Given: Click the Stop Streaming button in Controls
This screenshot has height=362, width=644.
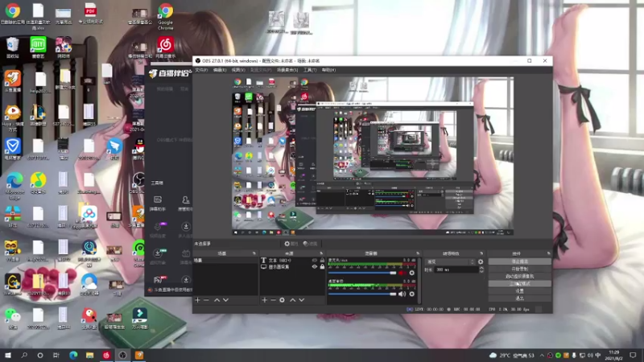Looking at the screenshot, I should pyautogui.click(x=519, y=261).
